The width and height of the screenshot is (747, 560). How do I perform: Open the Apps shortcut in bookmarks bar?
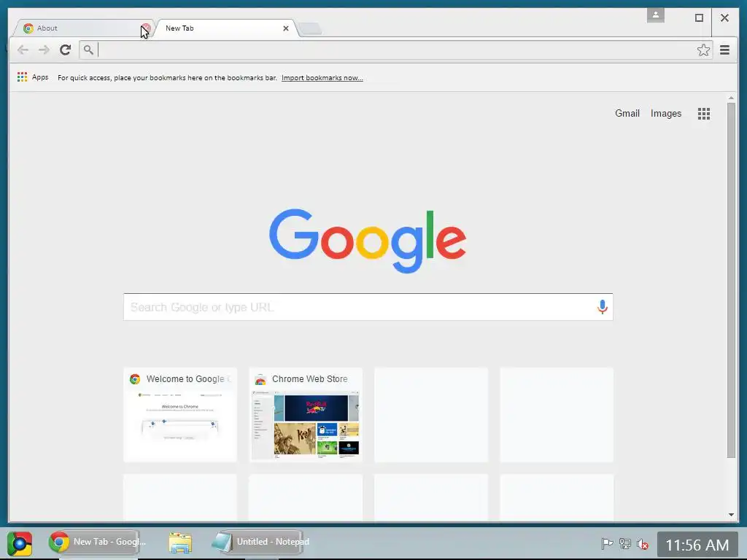33,77
